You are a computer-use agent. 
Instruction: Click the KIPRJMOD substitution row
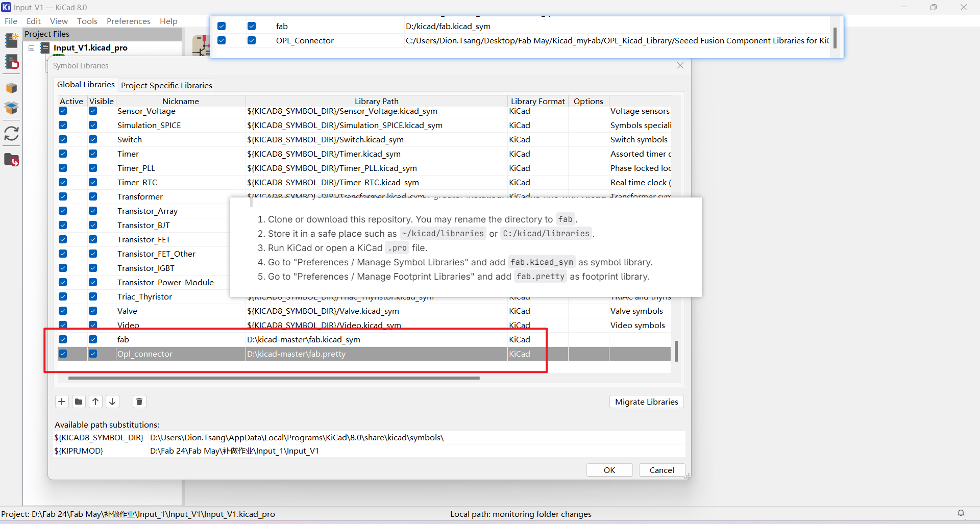click(x=370, y=451)
